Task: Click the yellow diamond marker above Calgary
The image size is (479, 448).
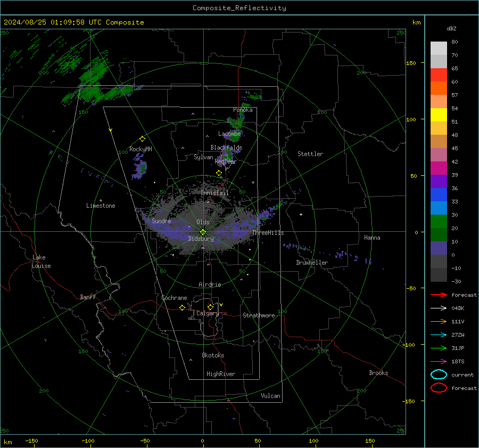Action: coord(210,307)
